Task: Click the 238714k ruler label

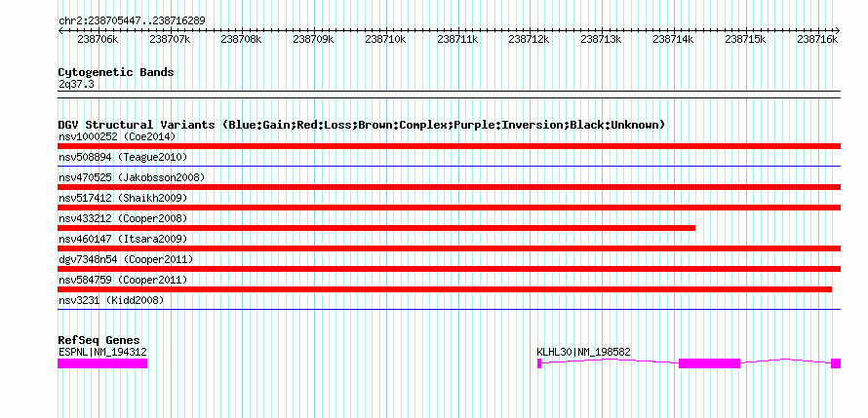Action: click(x=674, y=40)
